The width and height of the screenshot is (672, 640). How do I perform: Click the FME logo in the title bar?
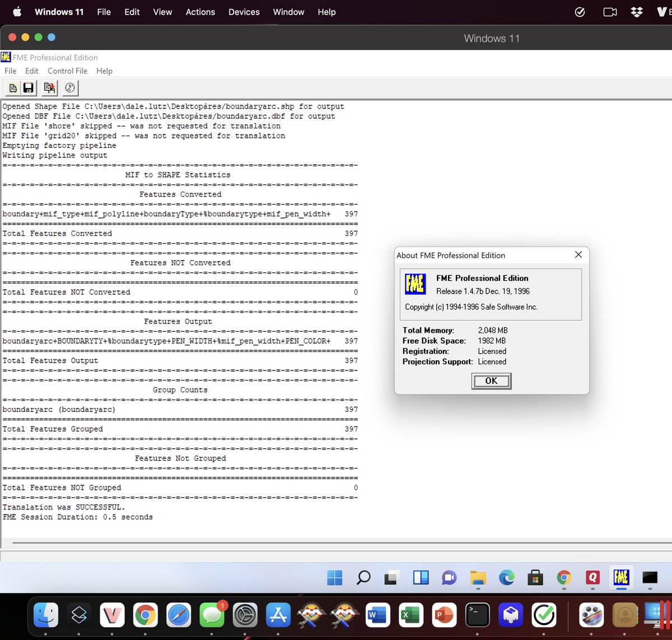click(6, 57)
